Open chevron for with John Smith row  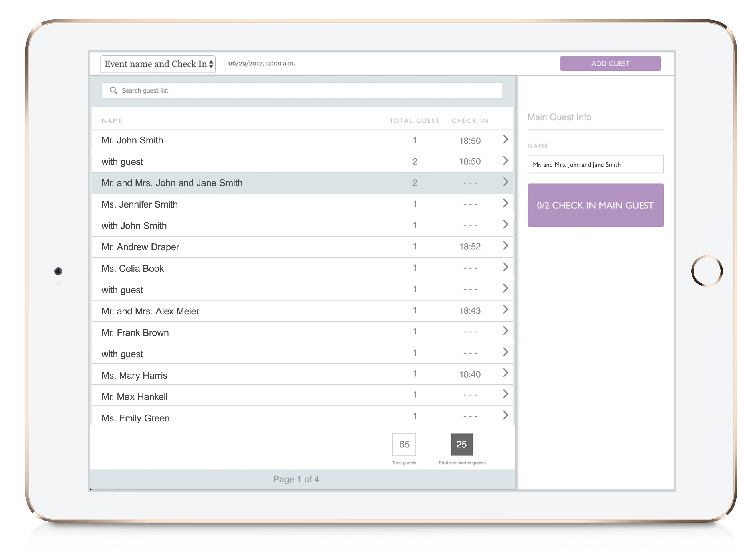(505, 225)
